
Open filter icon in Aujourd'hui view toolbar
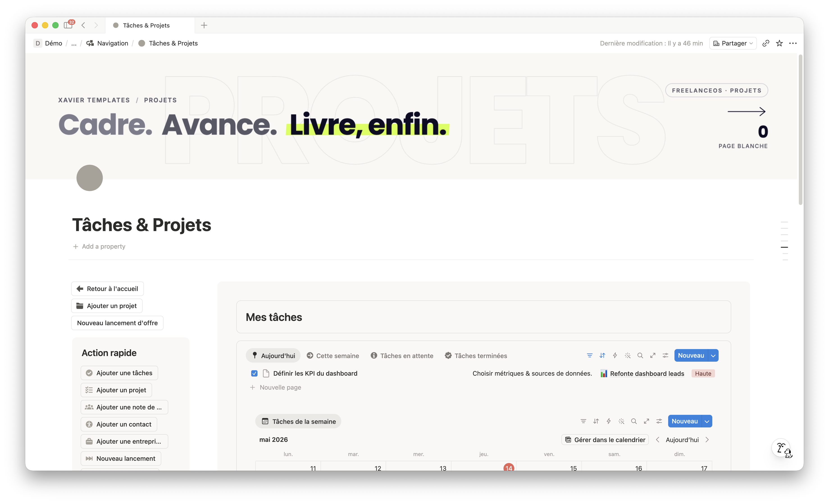590,355
